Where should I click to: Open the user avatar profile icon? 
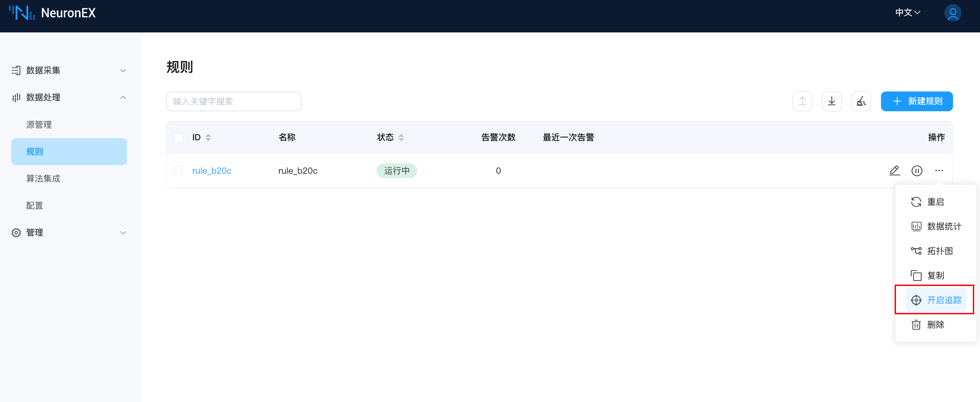click(952, 13)
